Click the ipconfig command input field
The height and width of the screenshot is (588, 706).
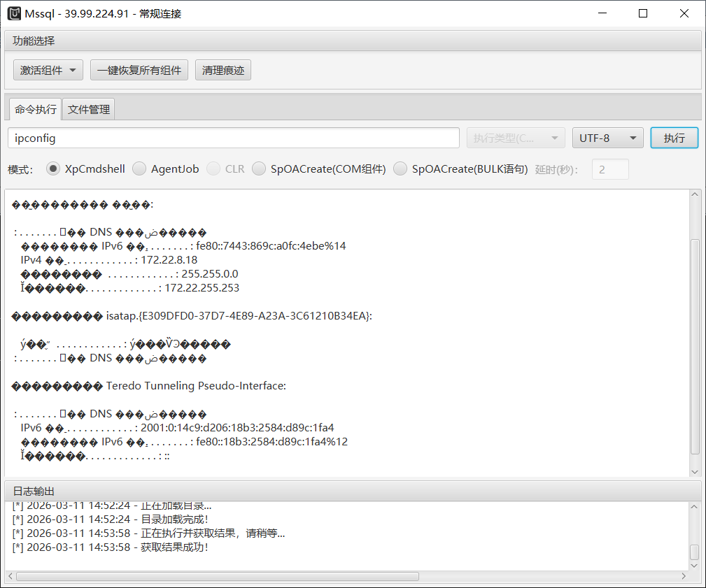234,138
